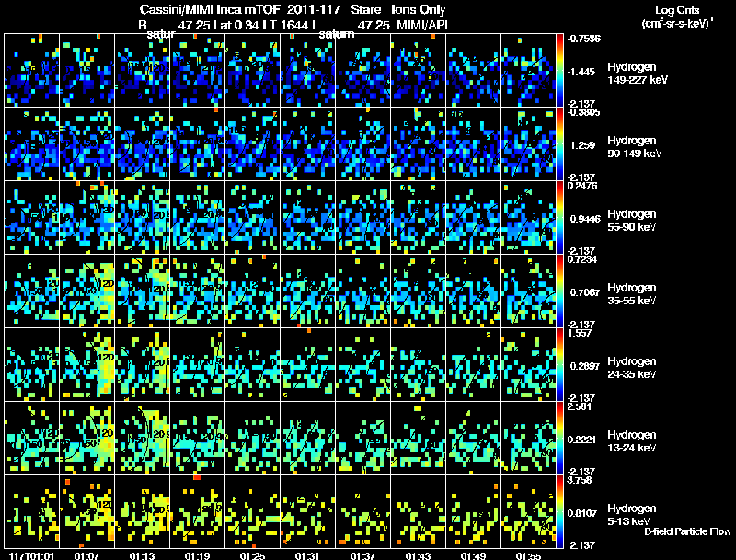Click the color bar for Hydrogen 55-90 keV
The width and height of the screenshot is (736, 560).
(x=559, y=218)
